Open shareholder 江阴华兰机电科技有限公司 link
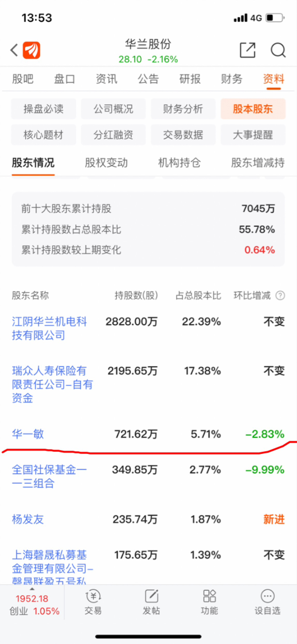 (x=49, y=328)
